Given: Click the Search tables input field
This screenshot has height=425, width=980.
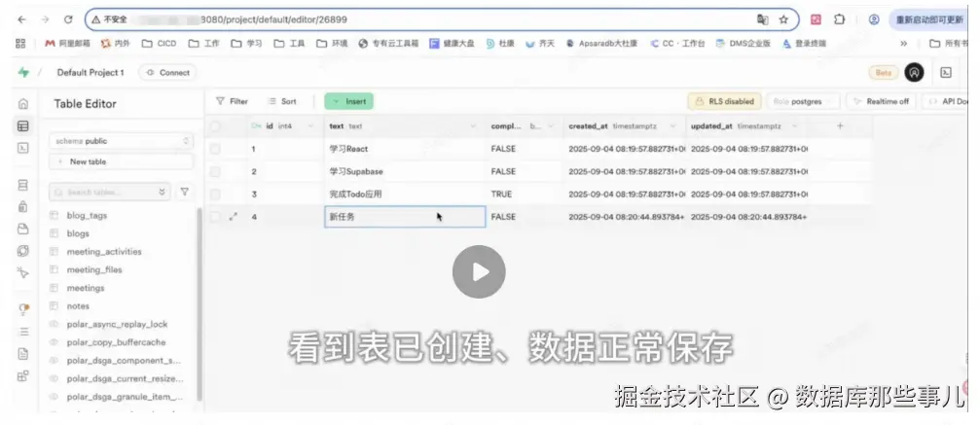Looking at the screenshot, I should (x=109, y=192).
